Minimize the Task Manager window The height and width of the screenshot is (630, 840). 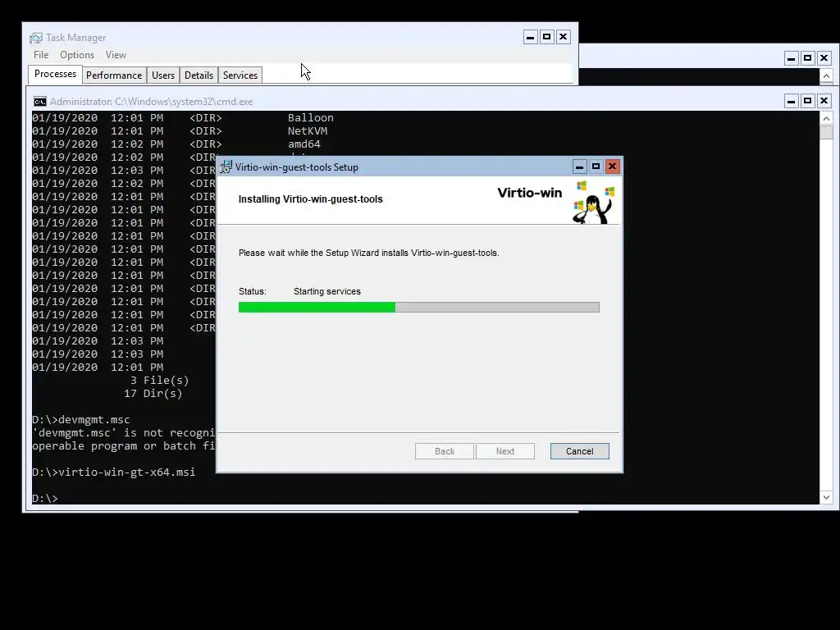[531, 37]
